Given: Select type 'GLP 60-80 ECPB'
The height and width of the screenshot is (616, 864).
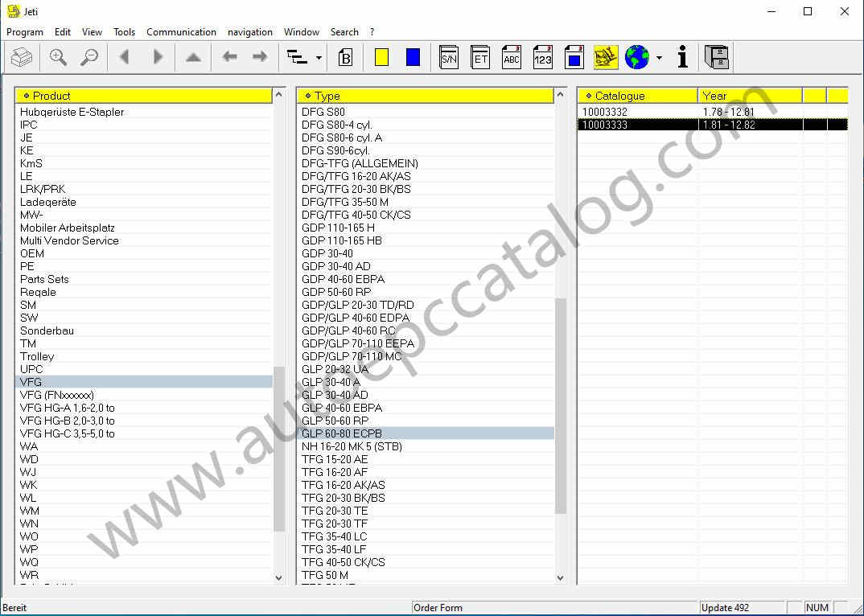Looking at the screenshot, I should (426, 433).
